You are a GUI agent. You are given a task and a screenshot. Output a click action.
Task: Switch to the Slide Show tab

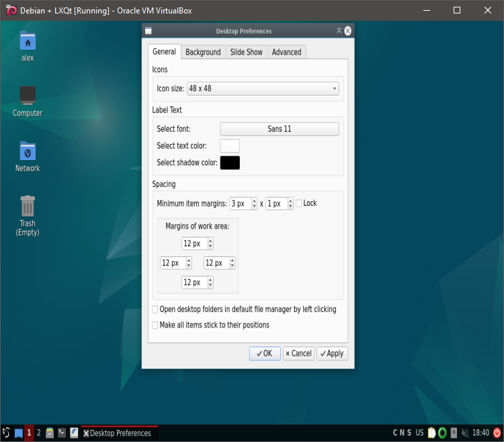[246, 52]
